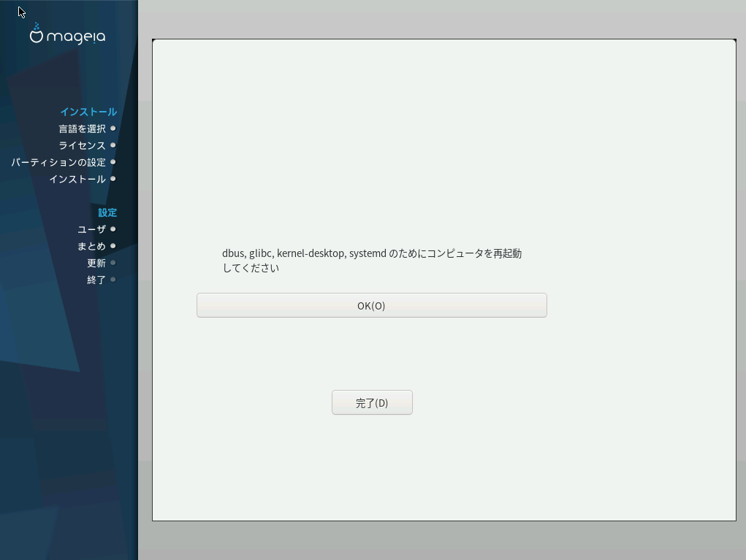Select the パーティションの設定 step label
The height and width of the screenshot is (560, 746).
tap(58, 162)
